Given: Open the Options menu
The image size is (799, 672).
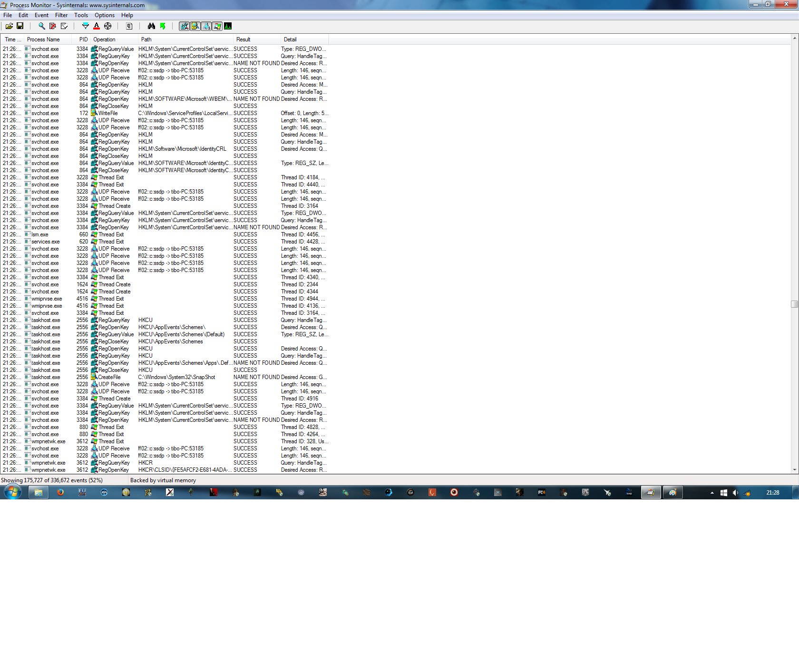Looking at the screenshot, I should [x=105, y=15].
